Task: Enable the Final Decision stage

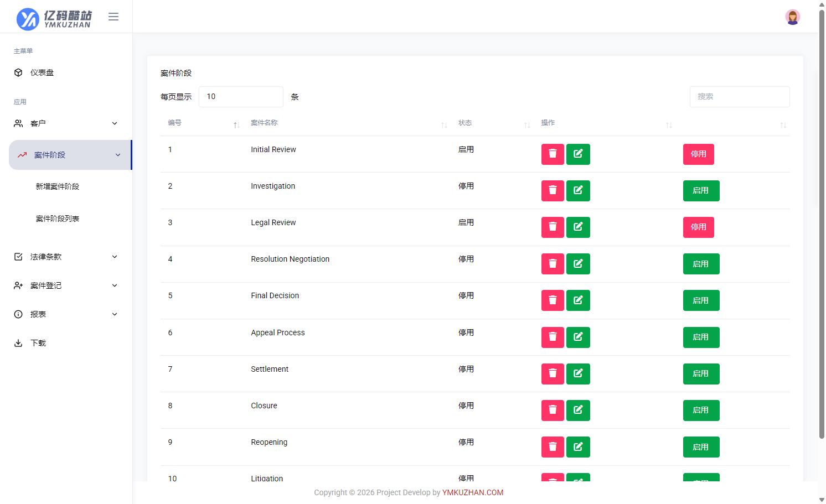Action: [701, 300]
